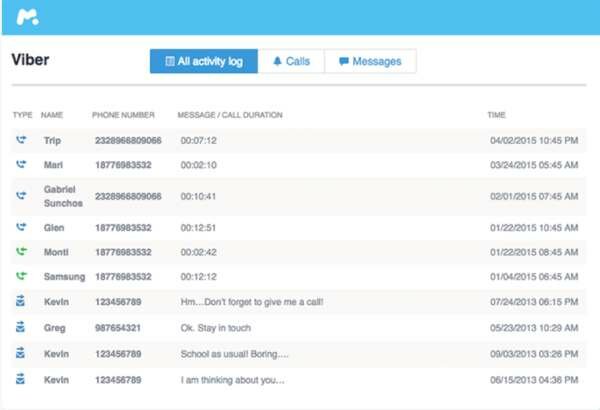Viewport: 600px width, 410px height.
Task: Click the green call icon for Samsung
Action: click(x=21, y=276)
